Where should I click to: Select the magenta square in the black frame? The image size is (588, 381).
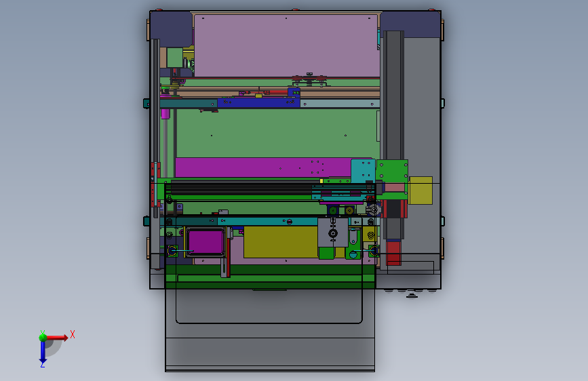pyautogui.click(x=205, y=242)
